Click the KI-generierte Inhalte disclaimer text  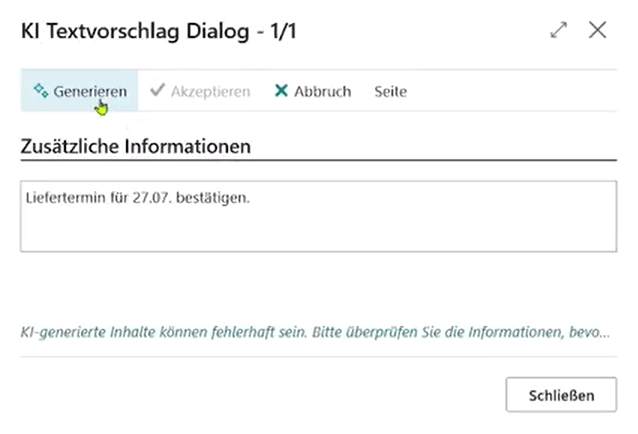click(315, 332)
